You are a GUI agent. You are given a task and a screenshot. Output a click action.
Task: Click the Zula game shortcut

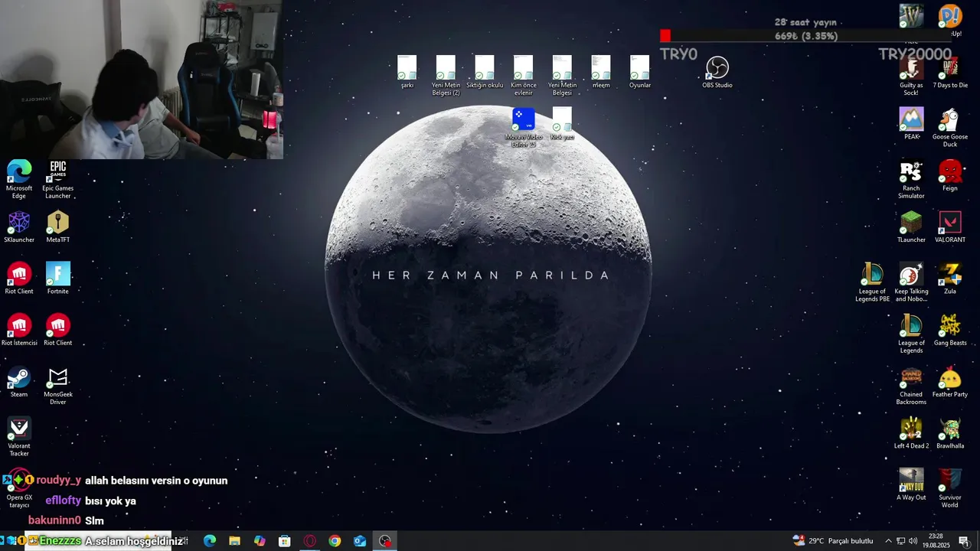click(950, 279)
